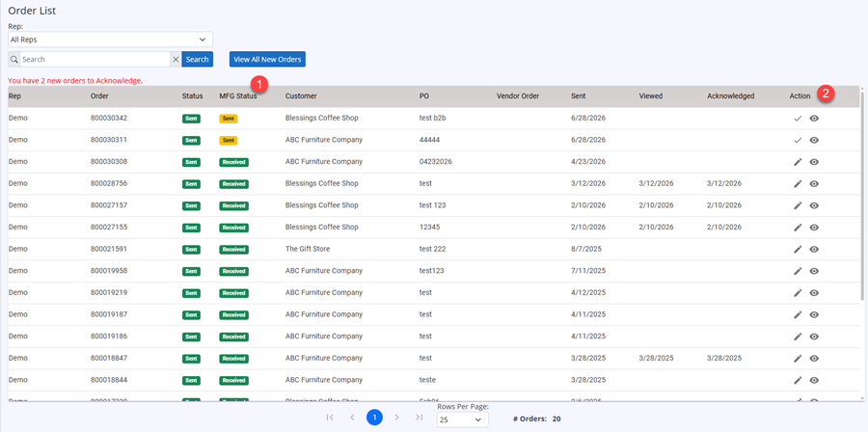View order 800019958 with the eye icon
The image size is (868, 432).
(814, 271)
